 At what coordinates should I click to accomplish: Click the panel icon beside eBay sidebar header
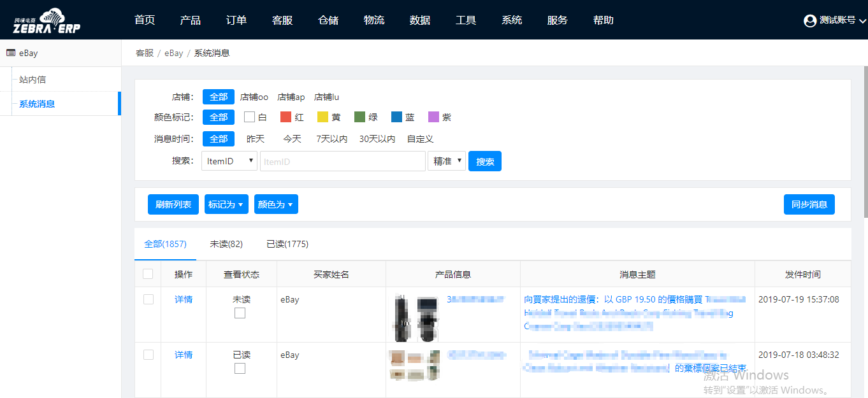tap(10, 53)
